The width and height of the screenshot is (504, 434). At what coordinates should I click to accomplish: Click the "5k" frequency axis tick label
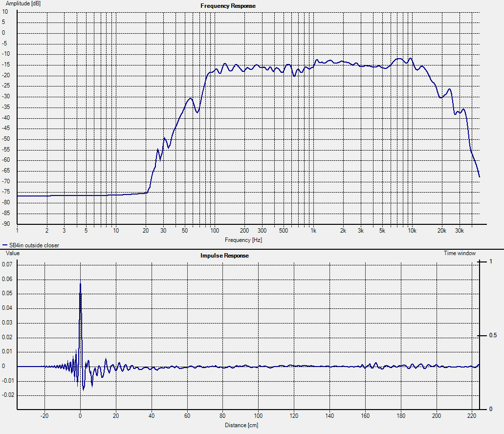point(382,231)
